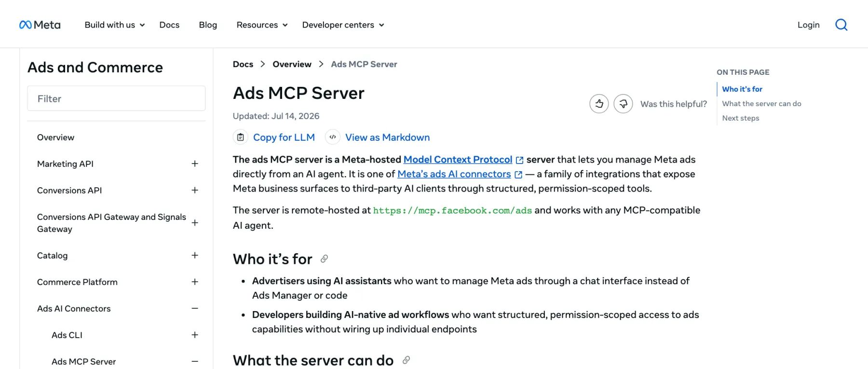Click anchor link icon next to Who it's for
This screenshot has width=868, height=369.
[x=324, y=259]
